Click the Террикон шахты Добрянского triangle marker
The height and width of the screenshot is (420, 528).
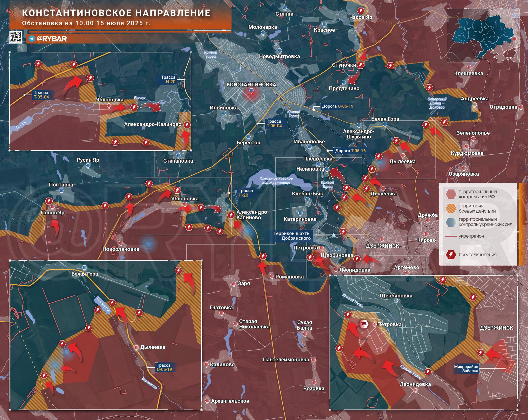333,235
